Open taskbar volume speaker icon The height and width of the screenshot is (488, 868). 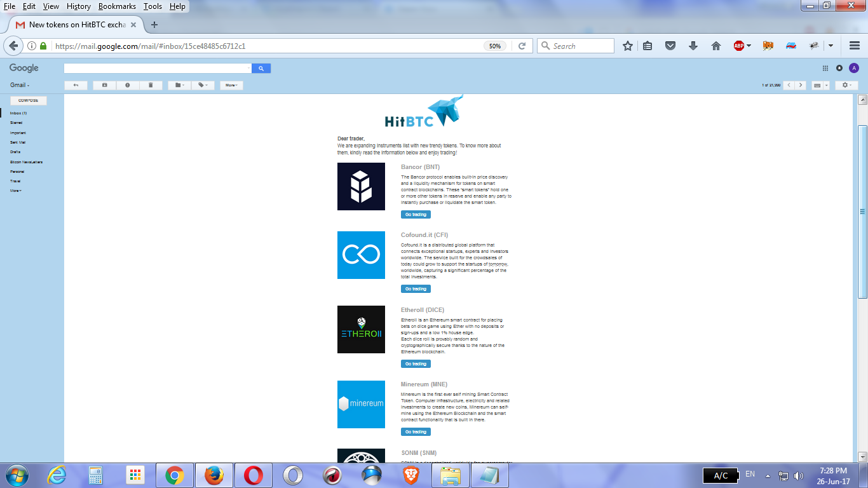799,475
